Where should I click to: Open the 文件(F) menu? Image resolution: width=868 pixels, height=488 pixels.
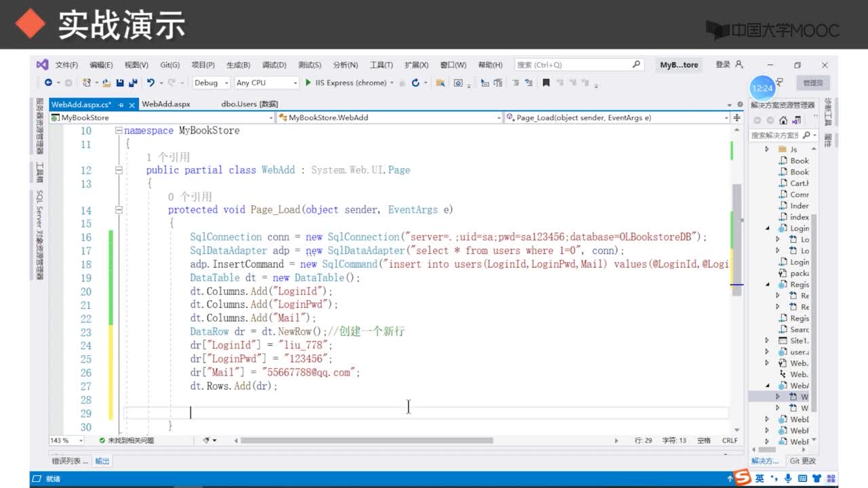point(66,65)
